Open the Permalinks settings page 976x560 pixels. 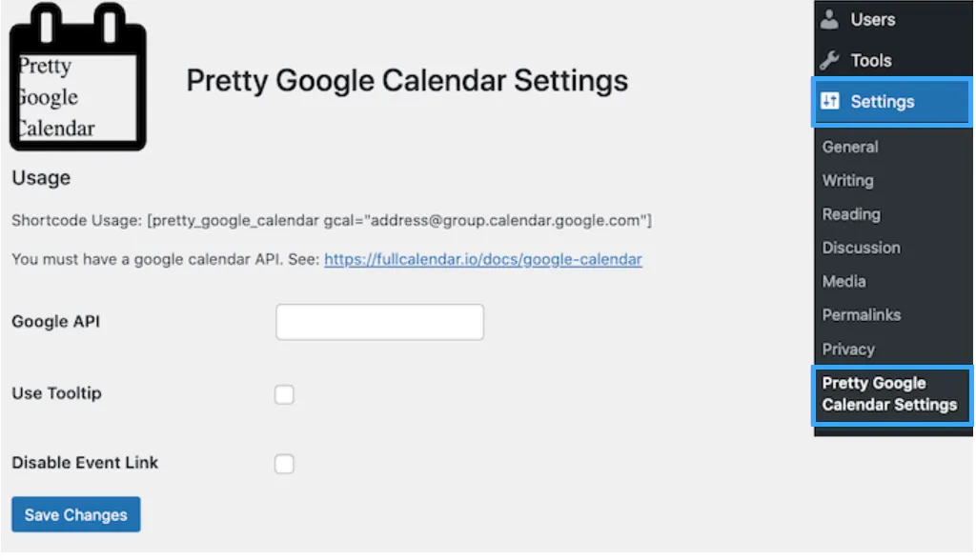tap(861, 314)
